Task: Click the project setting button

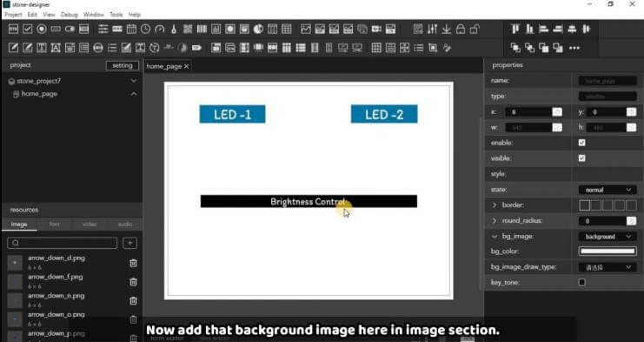Action: tap(123, 65)
